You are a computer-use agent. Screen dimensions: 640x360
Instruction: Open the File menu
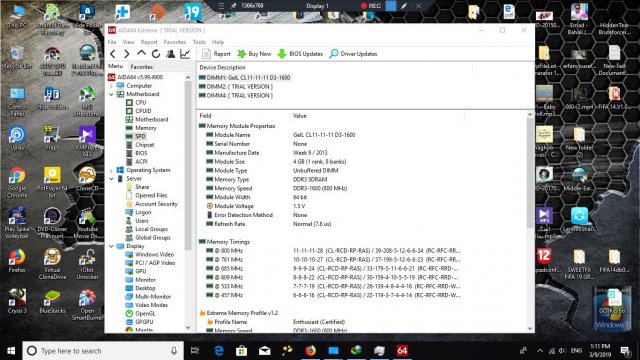point(112,42)
